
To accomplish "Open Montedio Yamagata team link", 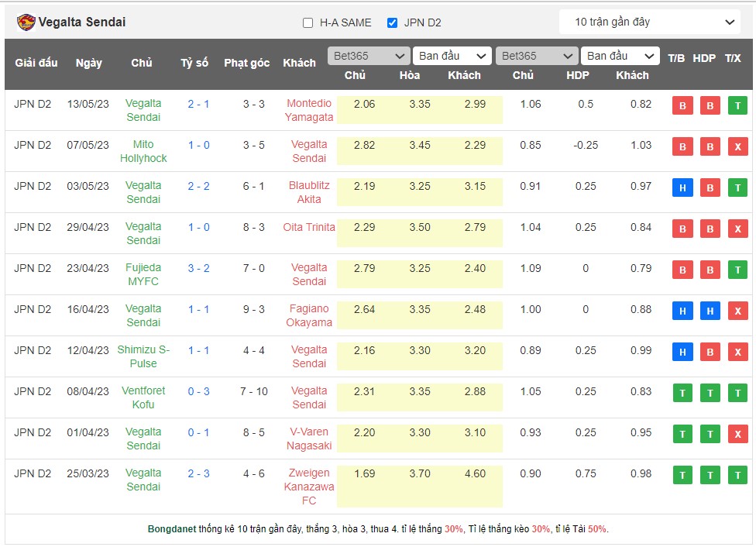I will click(308, 110).
